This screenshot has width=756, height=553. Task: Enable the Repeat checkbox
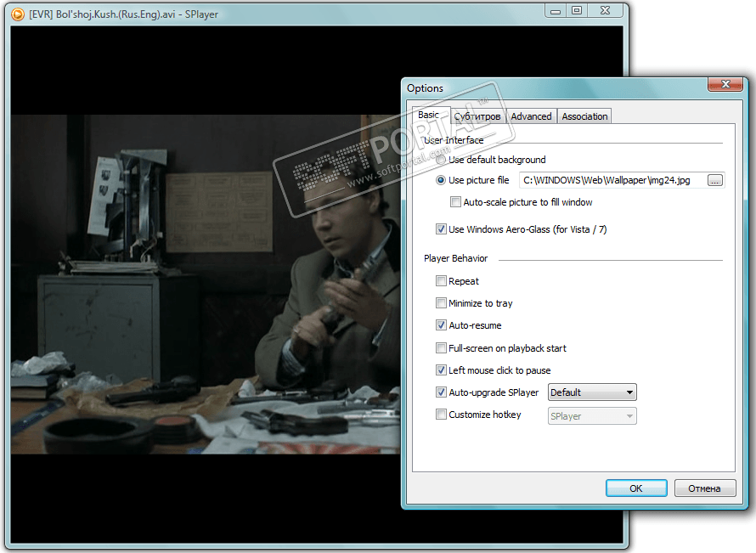click(441, 280)
